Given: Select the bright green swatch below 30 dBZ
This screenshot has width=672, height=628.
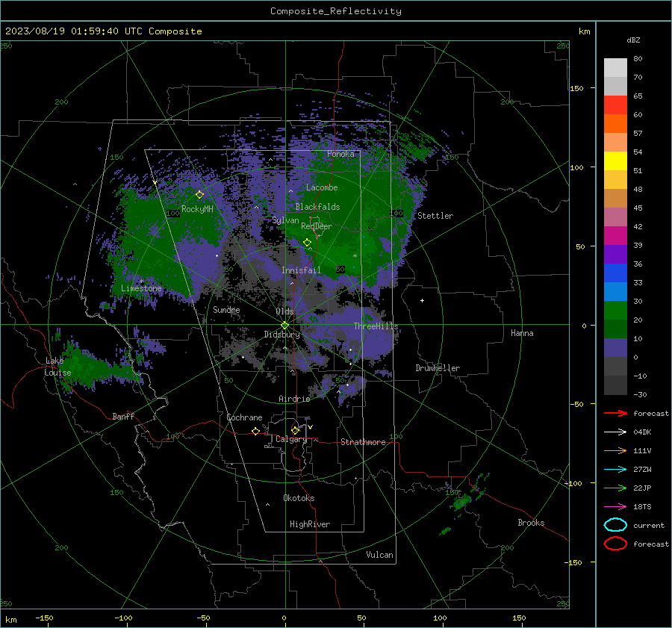Looking at the screenshot, I should [x=615, y=311].
